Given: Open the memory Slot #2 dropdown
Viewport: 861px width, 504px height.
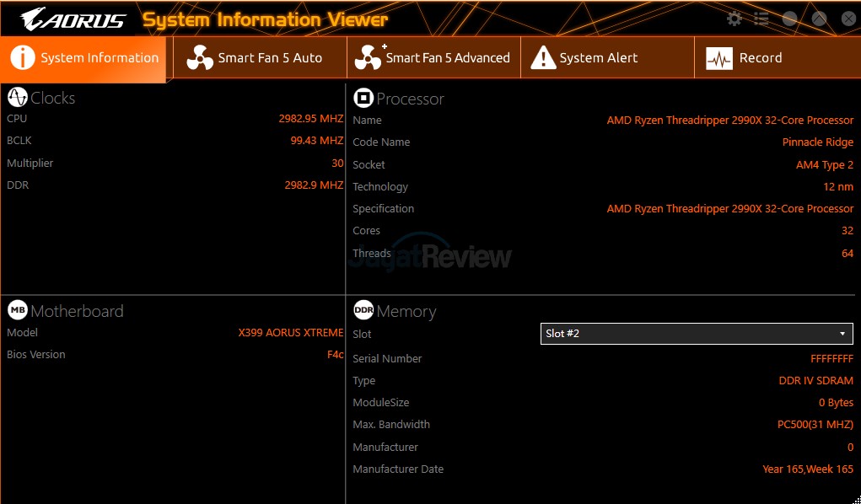Looking at the screenshot, I should 696,334.
